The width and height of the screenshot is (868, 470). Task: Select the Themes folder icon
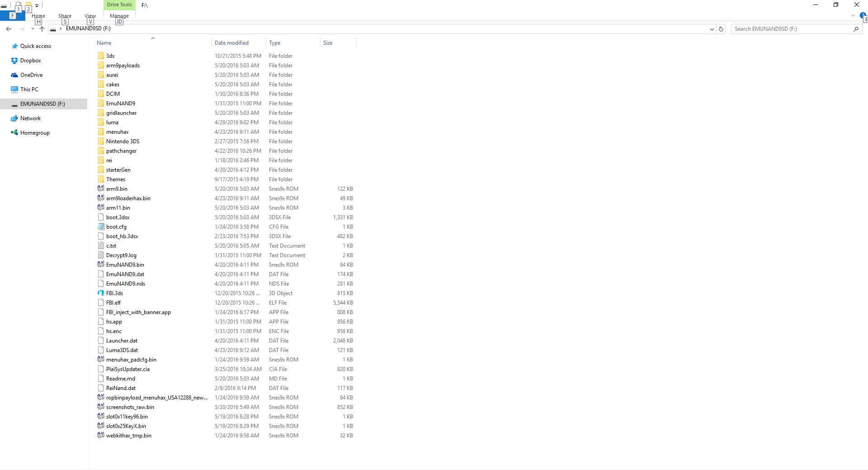click(101, 179)
